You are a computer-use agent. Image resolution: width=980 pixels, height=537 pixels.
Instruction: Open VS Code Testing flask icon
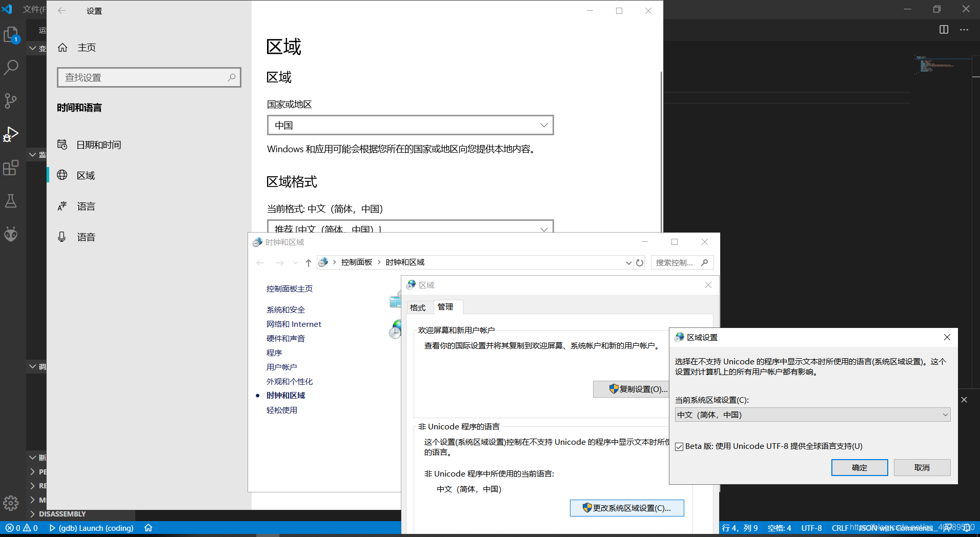[x=11, y=201]
